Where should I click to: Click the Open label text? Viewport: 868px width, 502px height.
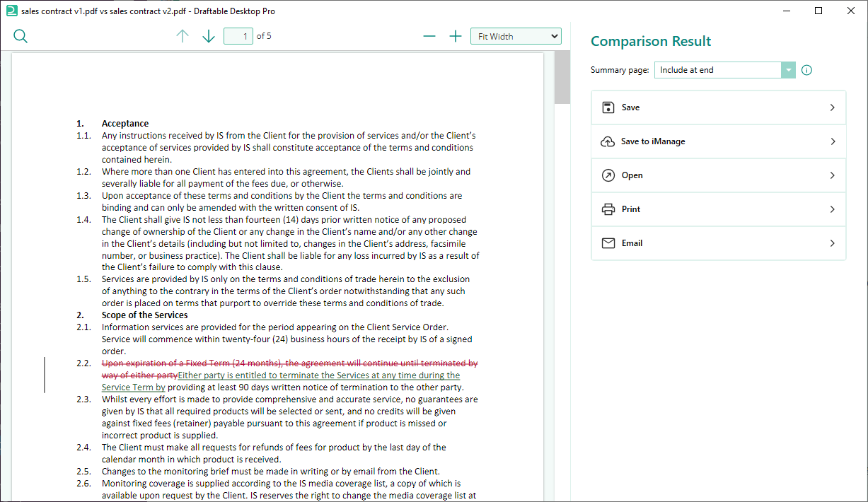click(632, 175)
